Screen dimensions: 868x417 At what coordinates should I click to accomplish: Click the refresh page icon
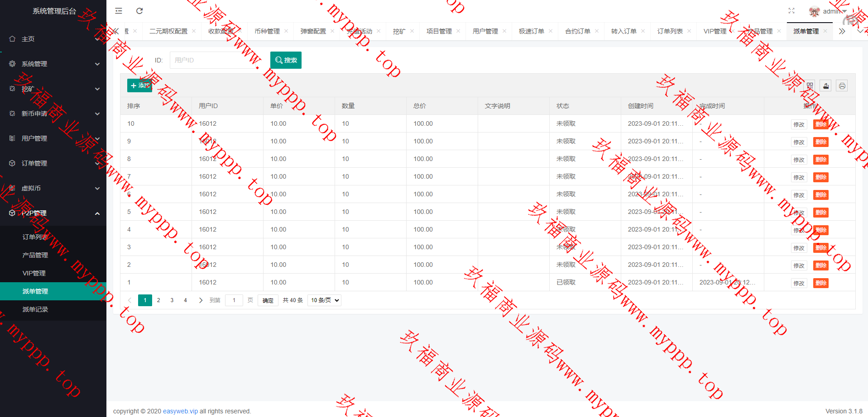[139, 11]
